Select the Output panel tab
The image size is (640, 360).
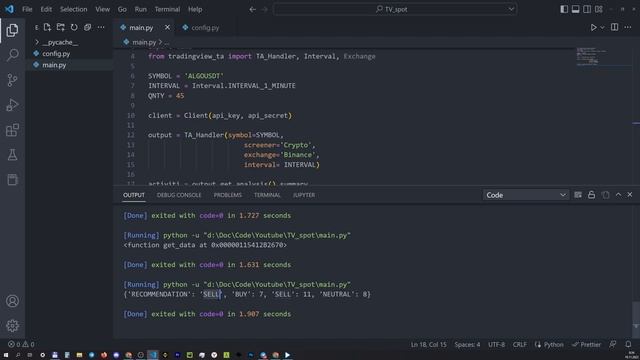tap(134, 195)
